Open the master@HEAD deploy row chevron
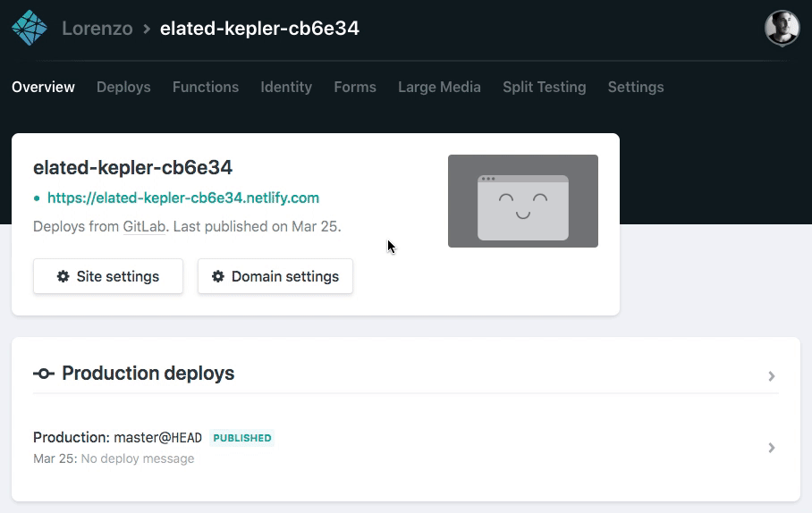 point(772,448)
